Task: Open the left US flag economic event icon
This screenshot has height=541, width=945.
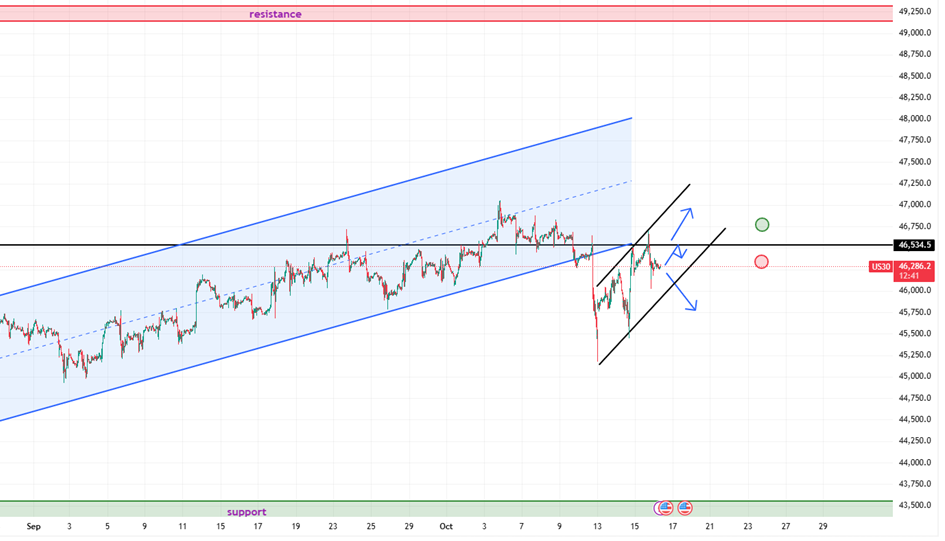Action: [x=664, y=508]
